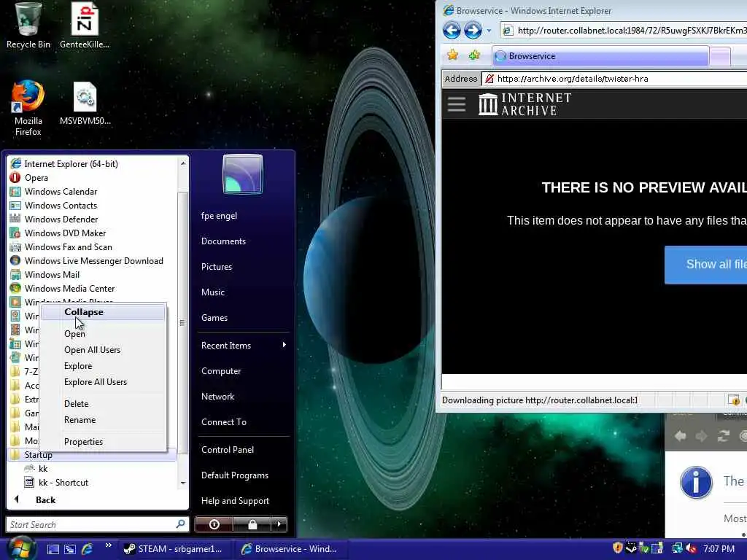Choose Open in the context menu
The width and height of the screenshot is (747, 560).
pyautogui.click(x=103, y=334)
